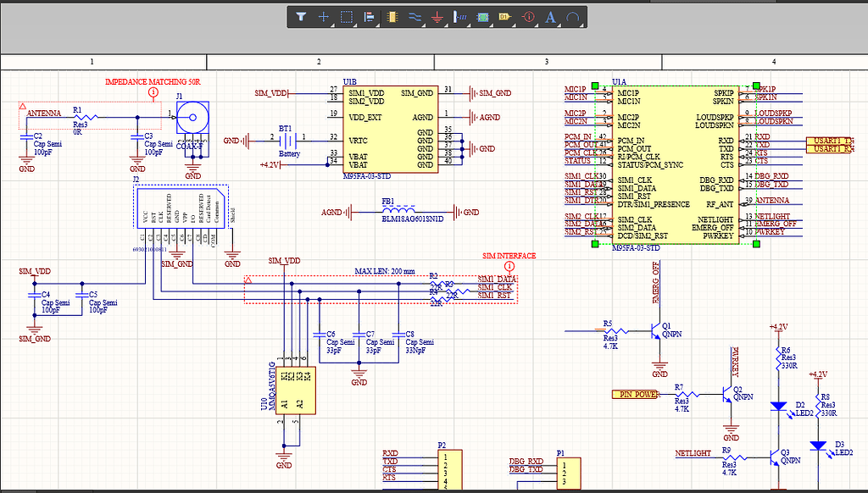Select the Place Part tool
Viewport: 868px width, 493px height.
392,16
